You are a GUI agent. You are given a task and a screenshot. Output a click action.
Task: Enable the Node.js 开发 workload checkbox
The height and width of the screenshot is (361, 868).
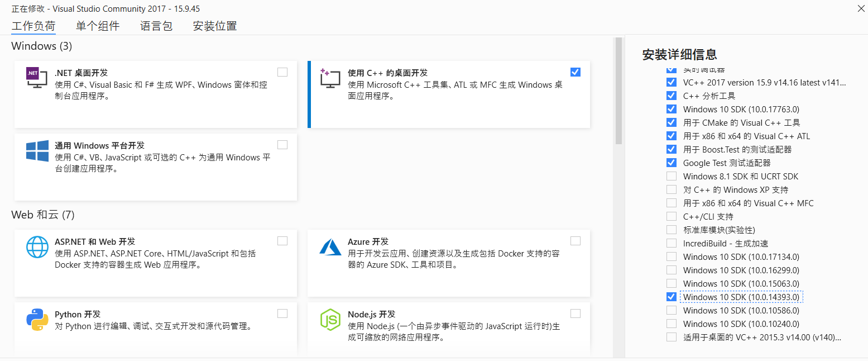tap(576, 313)
